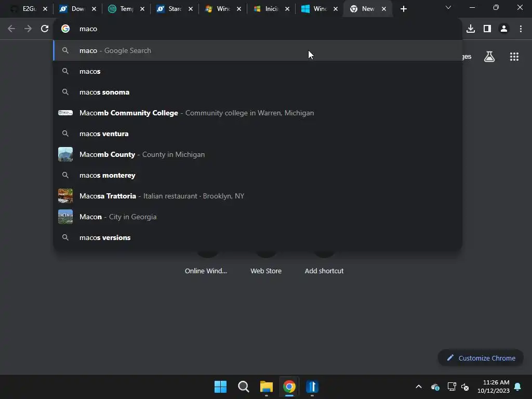The height and width of the screenshot is (399, 532).
Task: Open Chrome three-dot menu
Action: [521, 29]
